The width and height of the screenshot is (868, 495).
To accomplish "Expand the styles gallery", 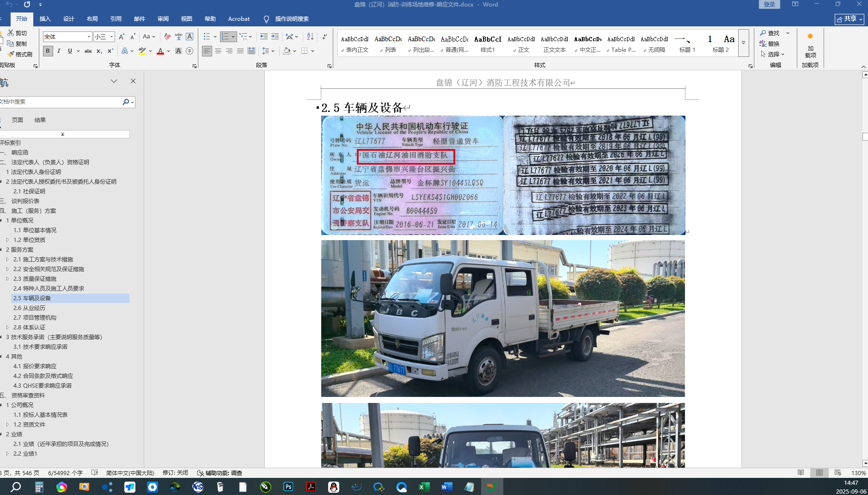I will click(x=743, y=43).
